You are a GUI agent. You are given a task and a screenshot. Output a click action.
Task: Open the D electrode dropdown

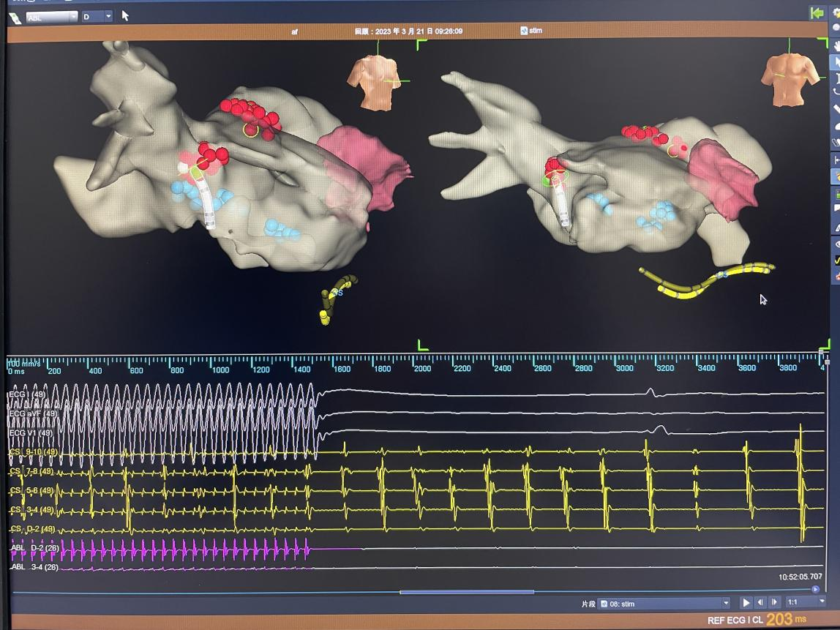(x=97, y=16)
